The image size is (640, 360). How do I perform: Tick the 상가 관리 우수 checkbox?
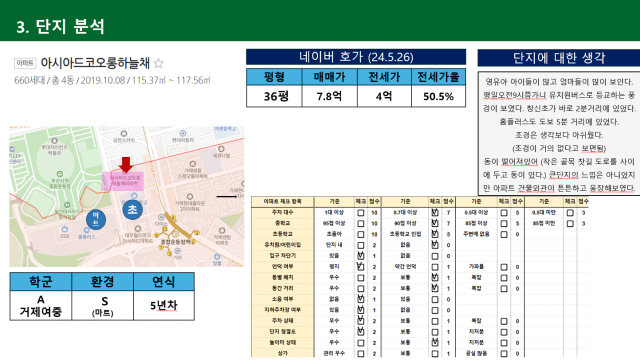361,353
